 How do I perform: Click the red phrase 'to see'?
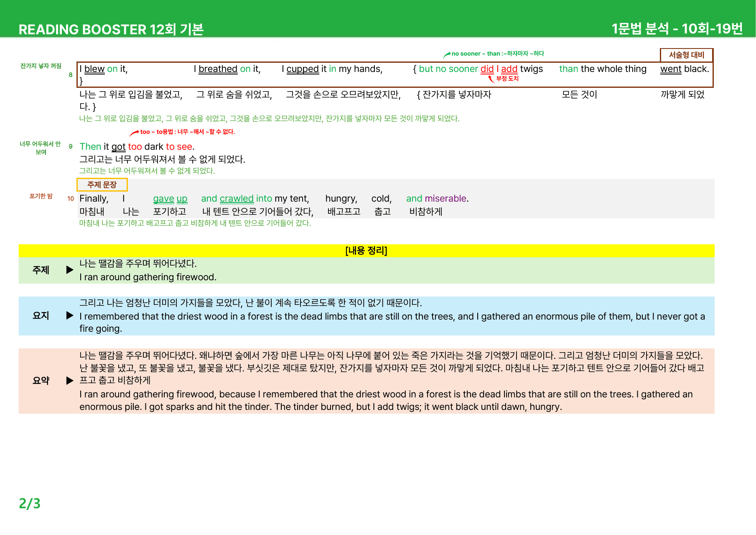(179, 147)
